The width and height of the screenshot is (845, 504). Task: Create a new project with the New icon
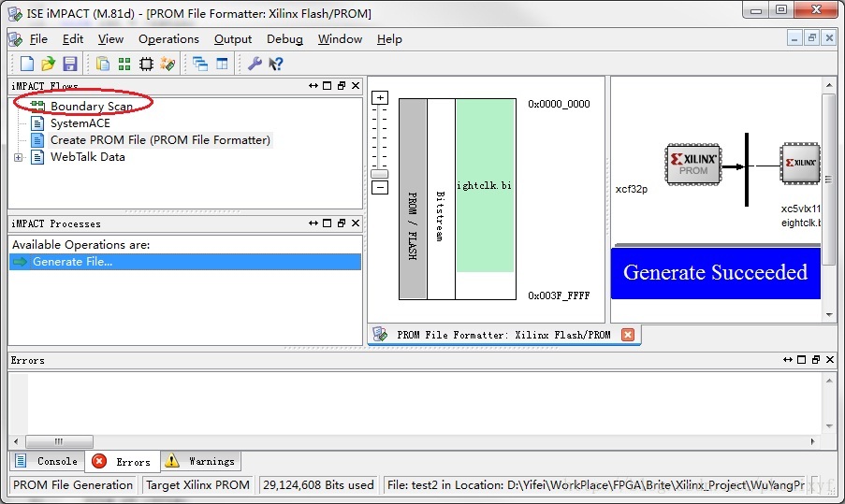[26, 64]
